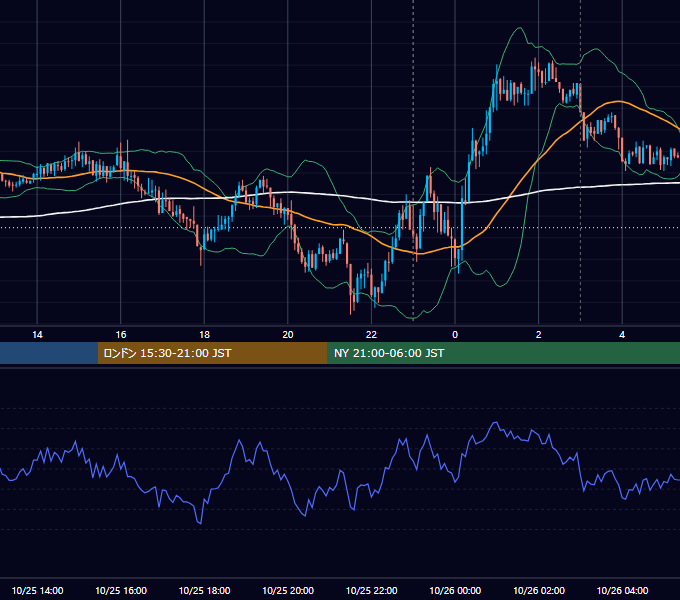Click hour label 18 on price axis
The height and width of the screenshot is (600, 680).
(x=204, y=335)
